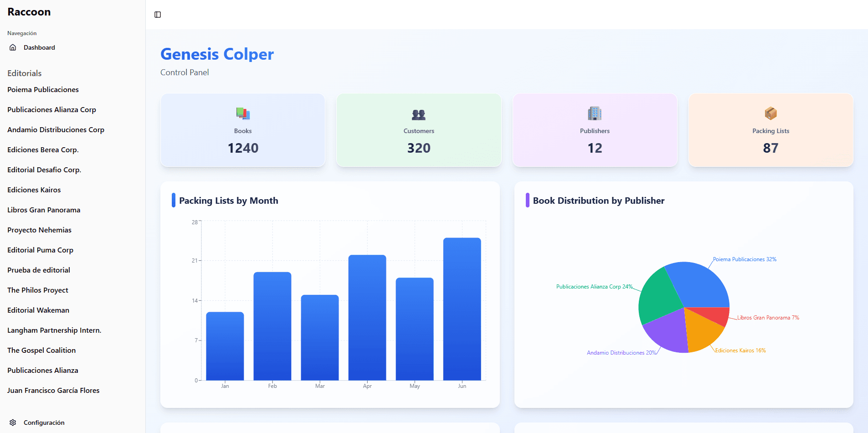Screen dimensions: 868x433
Task: Click the Genesis Colper title
Action: point(217,54)
